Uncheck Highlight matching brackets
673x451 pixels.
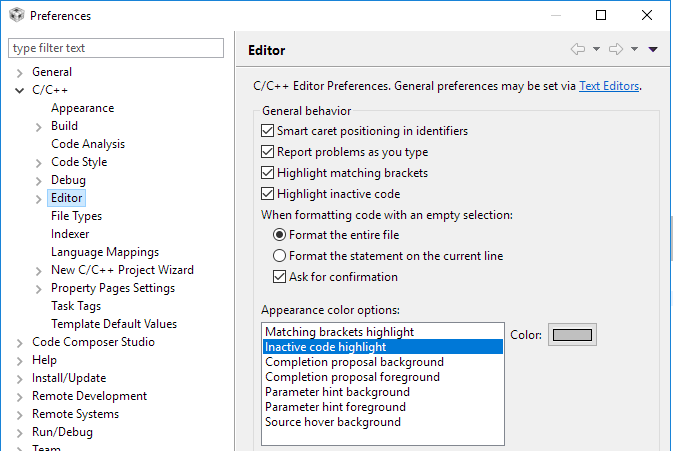(x=267, y=173)
